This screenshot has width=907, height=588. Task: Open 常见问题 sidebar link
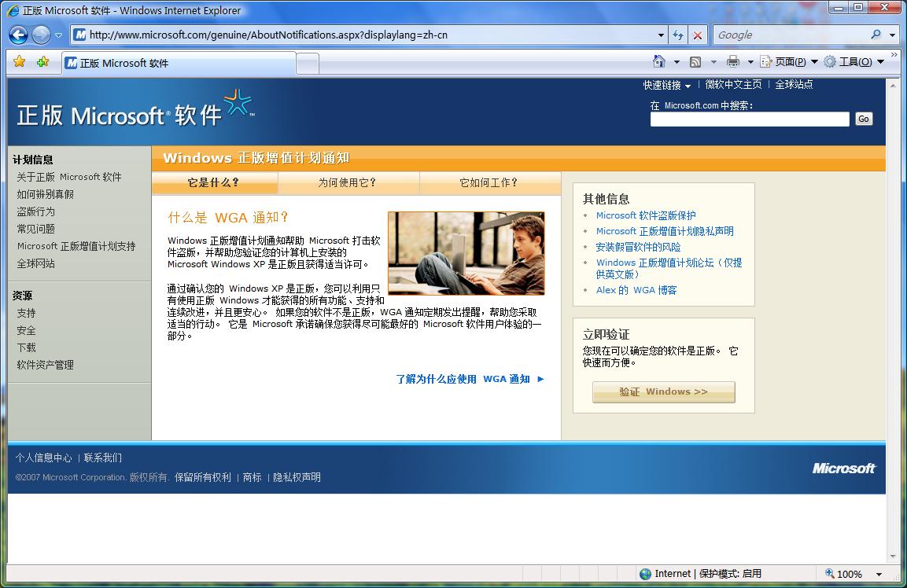click(x=36, y=229)
